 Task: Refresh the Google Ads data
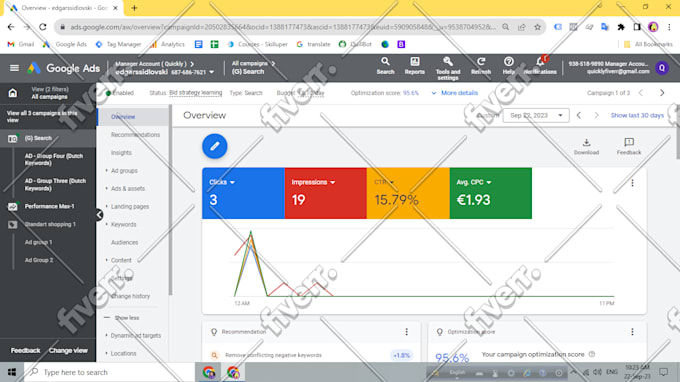(x=481, y=66)
